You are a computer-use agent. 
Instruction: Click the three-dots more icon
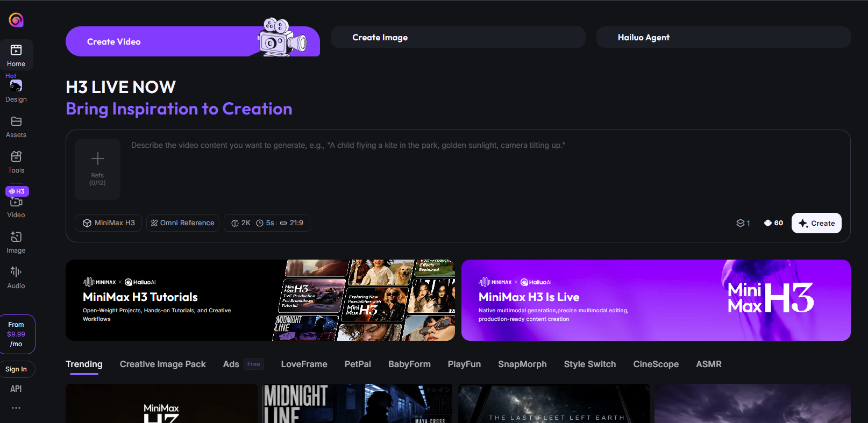pos(16,408)
